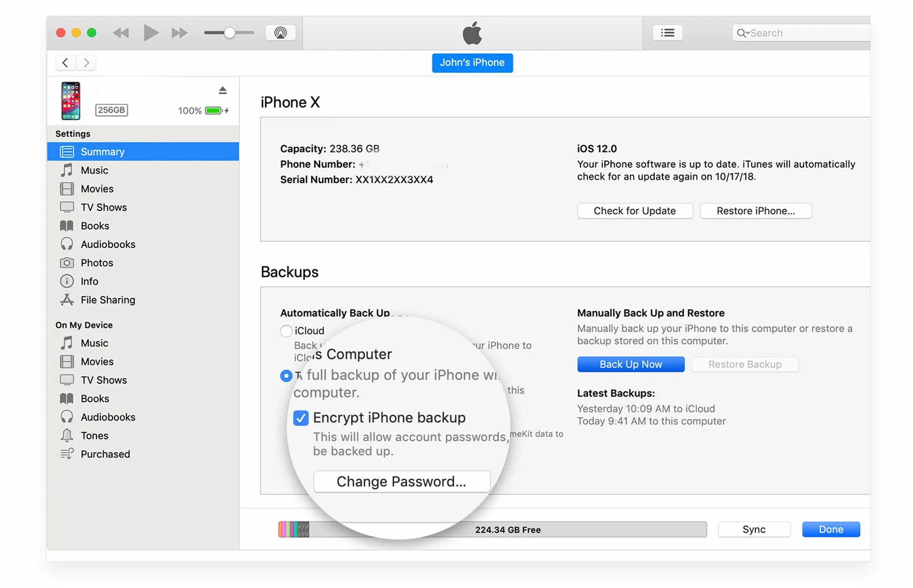Select the iCloud backup radio button
The image size is (913, 588).
(286, 331)
